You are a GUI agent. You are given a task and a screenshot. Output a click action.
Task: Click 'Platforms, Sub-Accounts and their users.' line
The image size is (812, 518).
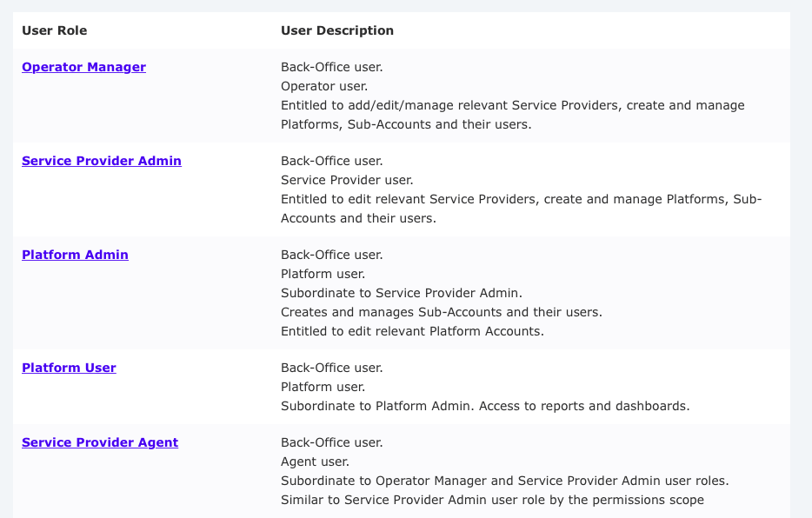pos(406,124)
